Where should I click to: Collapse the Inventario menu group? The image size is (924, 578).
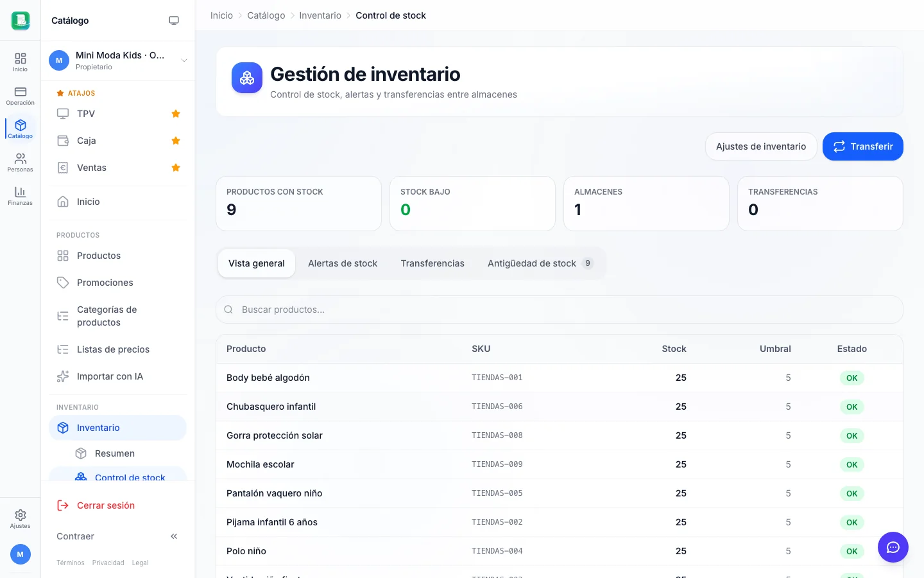pos(117,428)
